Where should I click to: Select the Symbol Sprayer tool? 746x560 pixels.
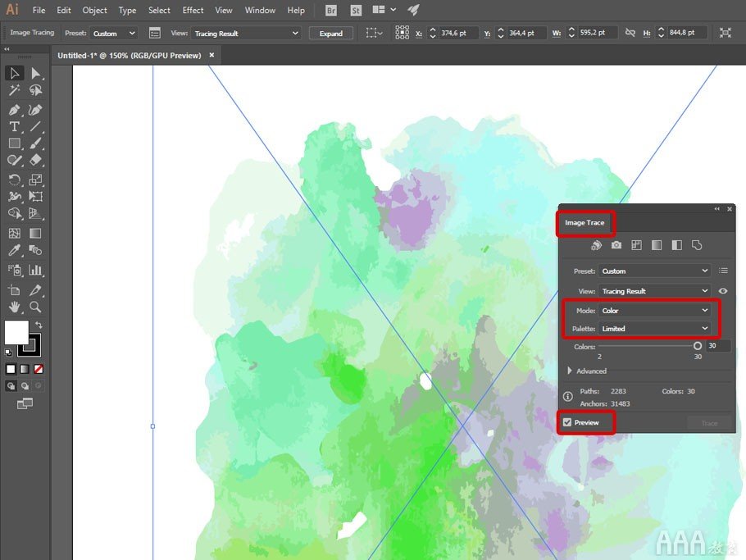[14, 271]
